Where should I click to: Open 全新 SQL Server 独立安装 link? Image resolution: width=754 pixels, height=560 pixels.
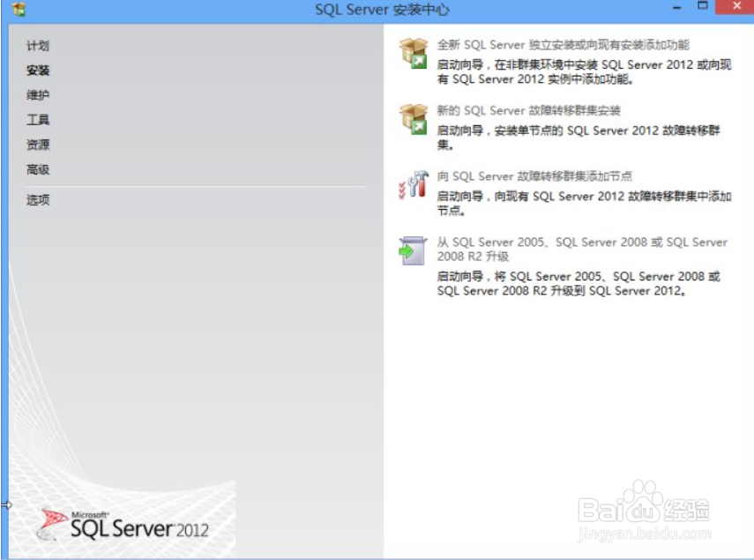point(564,45)
